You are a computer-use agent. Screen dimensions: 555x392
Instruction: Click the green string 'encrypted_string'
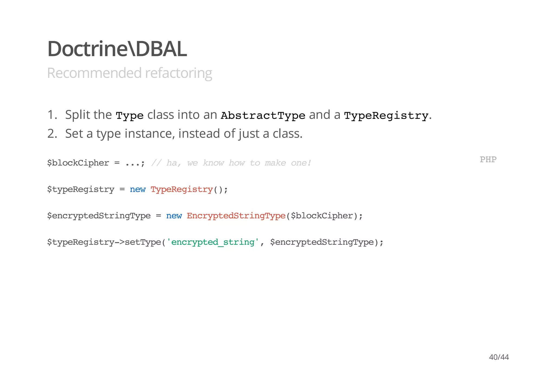[213, 242]
